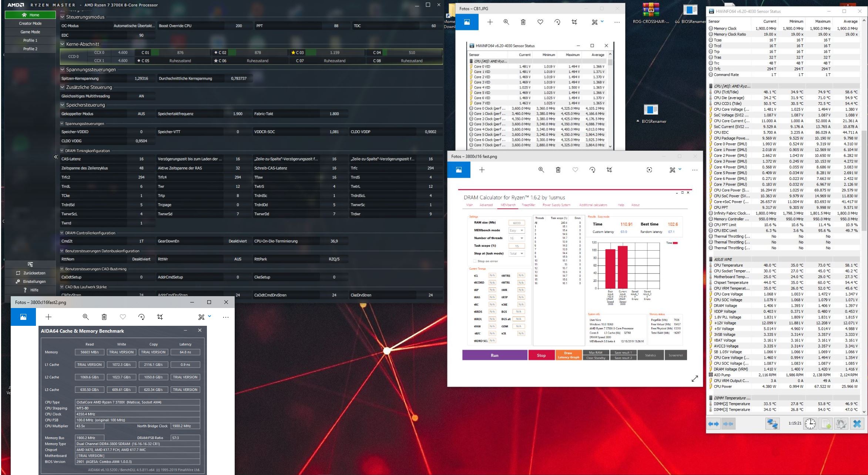Collapse the Steuerungsmodus section
868x475 pixels.
[63, 17]
